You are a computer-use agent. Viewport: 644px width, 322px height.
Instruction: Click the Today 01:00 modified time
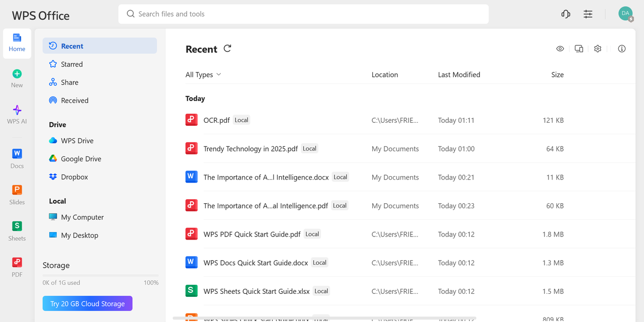pyautogui.click(x=456, y=149)
